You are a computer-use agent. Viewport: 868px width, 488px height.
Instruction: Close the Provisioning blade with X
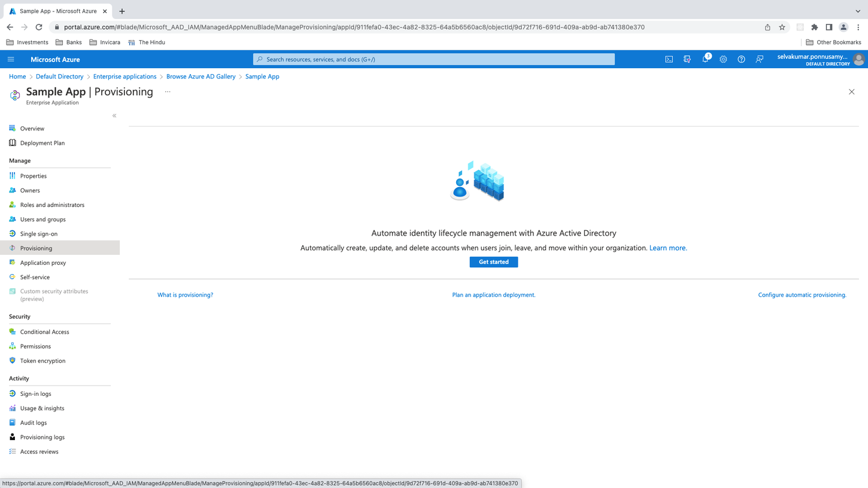point(851,92)
